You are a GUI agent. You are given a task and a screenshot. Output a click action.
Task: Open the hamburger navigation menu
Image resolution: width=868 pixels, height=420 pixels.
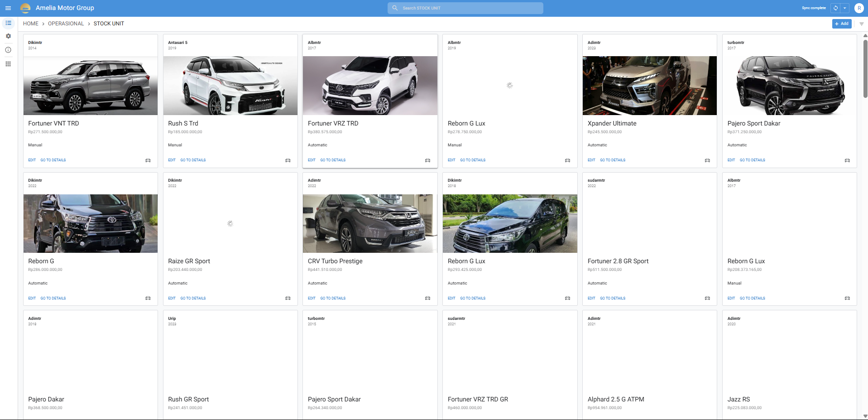8,8
